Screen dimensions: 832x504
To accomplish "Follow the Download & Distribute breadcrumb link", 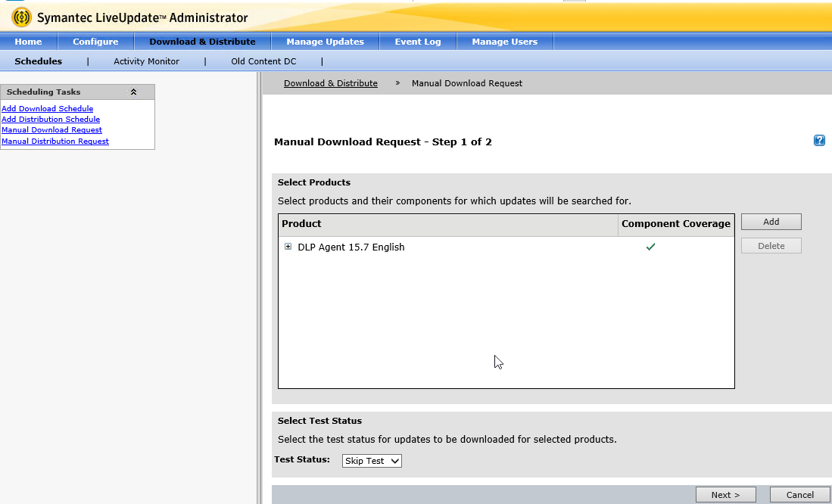I will click(x=331, y=83).
